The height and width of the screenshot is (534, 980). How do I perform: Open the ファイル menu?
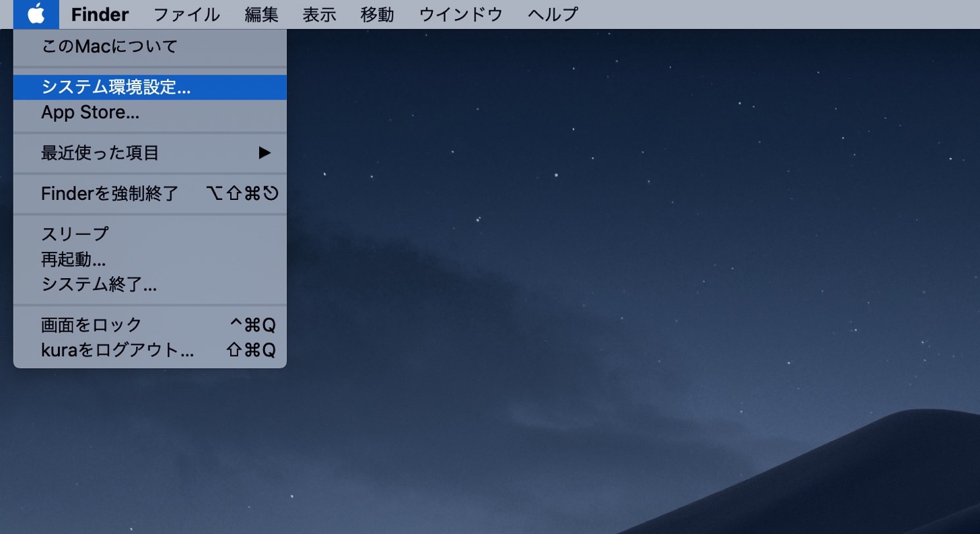click(186, 13)
